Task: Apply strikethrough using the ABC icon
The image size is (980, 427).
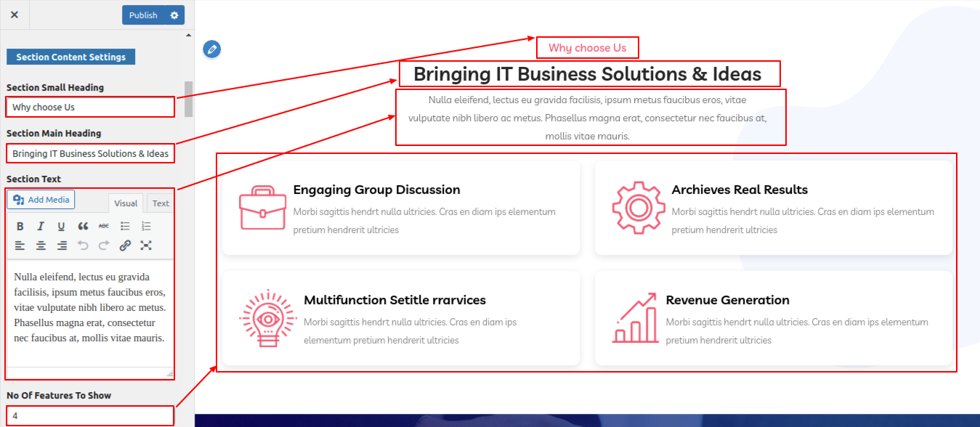Action: click(104, 226)
